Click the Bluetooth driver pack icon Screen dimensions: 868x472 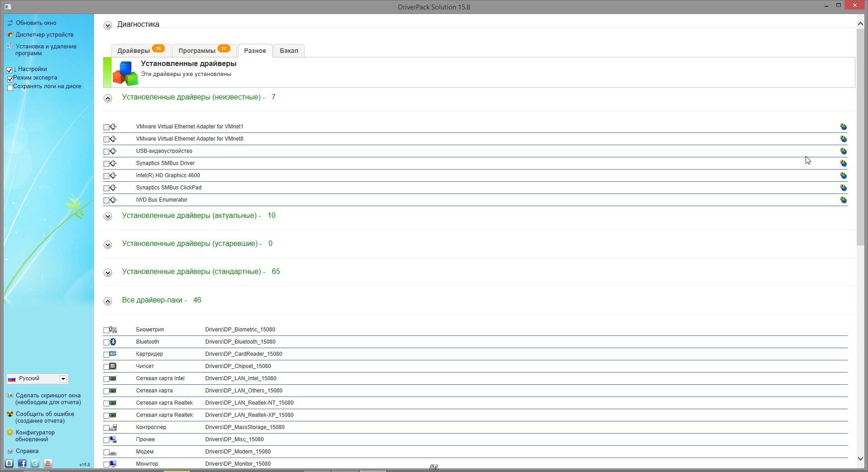(x=113, y=342)
